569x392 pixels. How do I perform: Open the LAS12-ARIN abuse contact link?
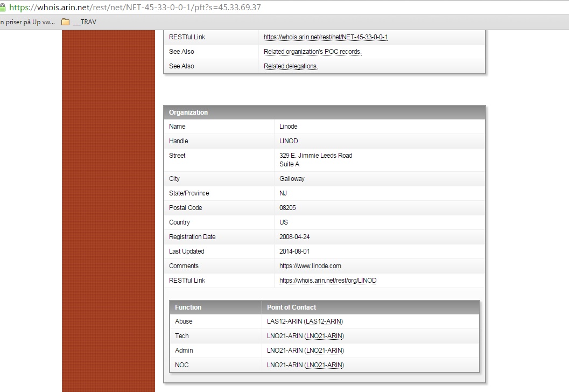[x=324, y=321]
